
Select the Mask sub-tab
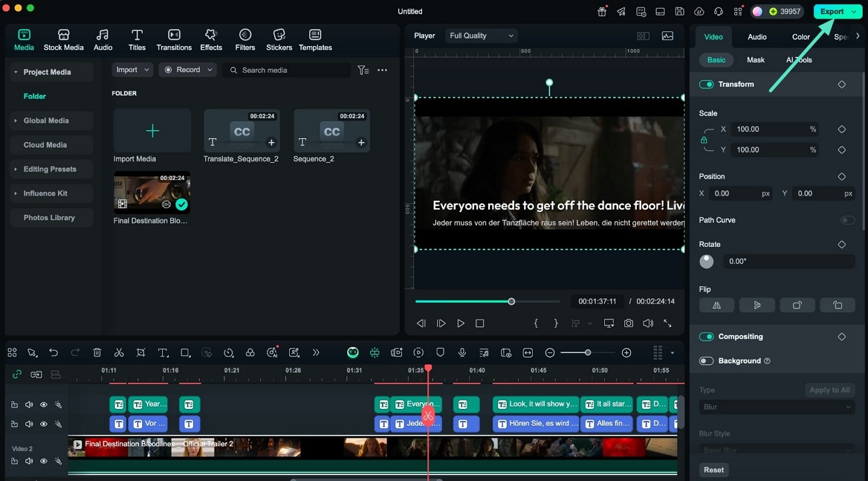tap(756, 60)
